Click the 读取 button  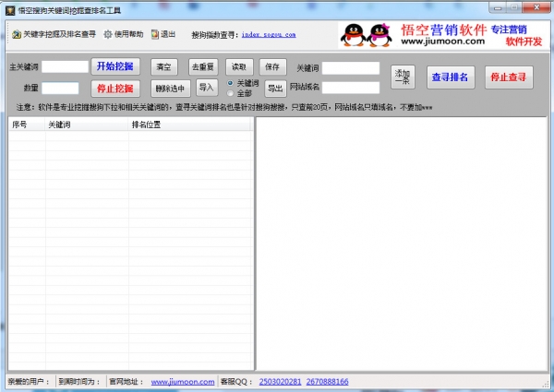(239, 67)
